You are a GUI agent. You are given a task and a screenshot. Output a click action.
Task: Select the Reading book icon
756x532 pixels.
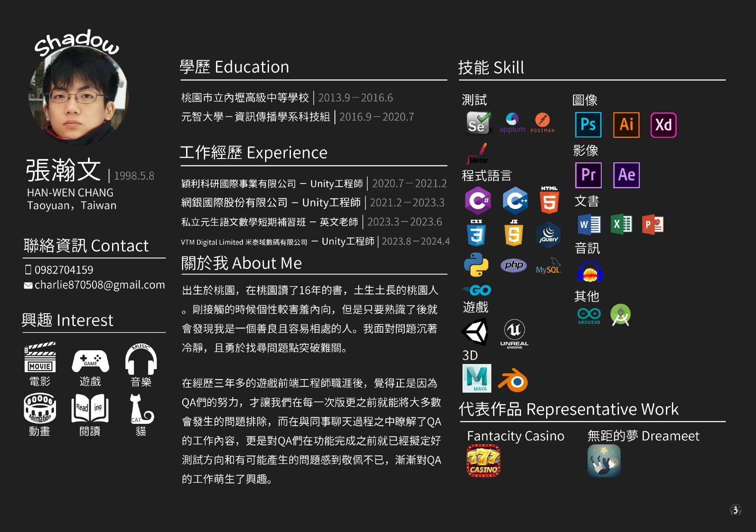(90, 408)
